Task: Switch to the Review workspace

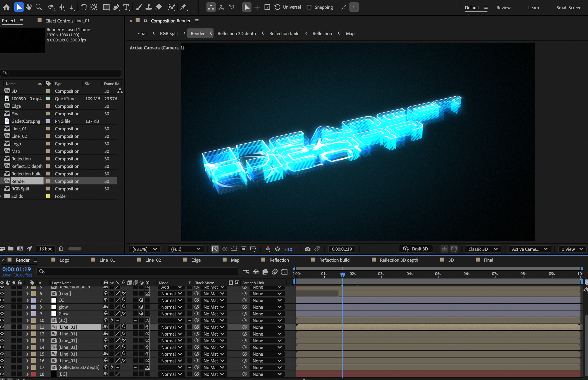Action: click(x=503, y=8)
